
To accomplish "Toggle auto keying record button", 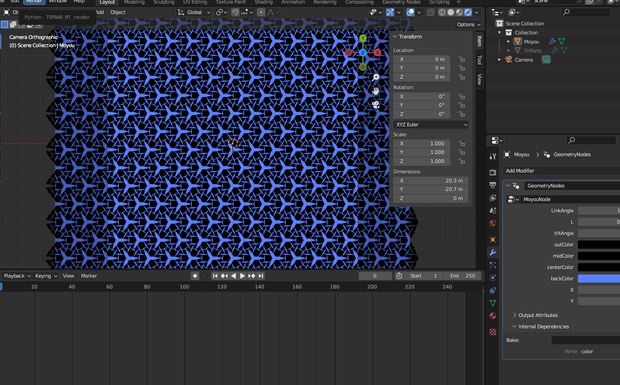I will 195,276.
